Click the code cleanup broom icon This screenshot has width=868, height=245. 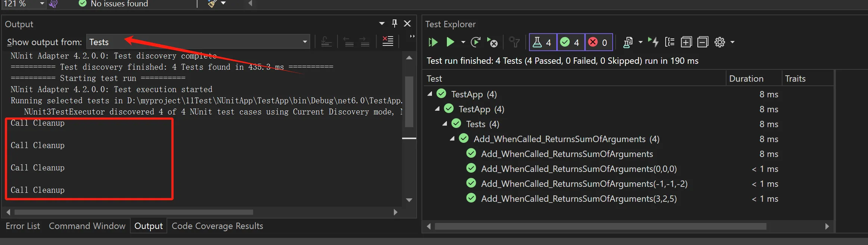tap(212, 4)
